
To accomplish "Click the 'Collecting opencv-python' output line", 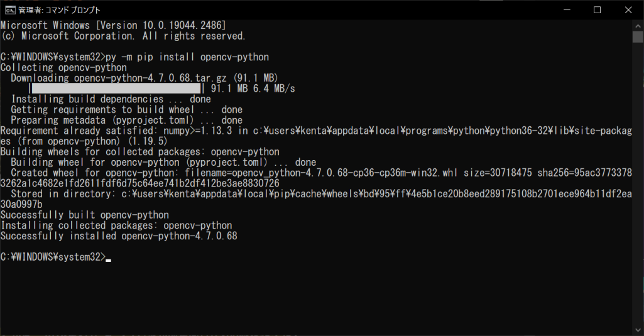I will pyautogui.click(x=63, y=68).
